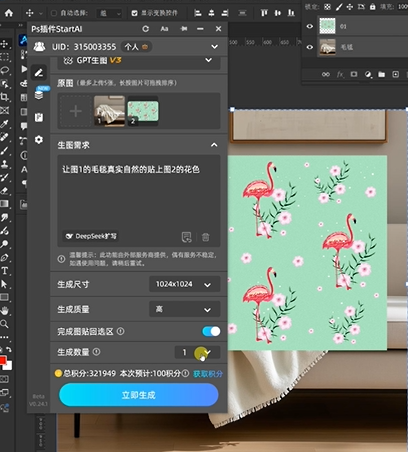Collapse the 生图需求 section

pos(214,145)
